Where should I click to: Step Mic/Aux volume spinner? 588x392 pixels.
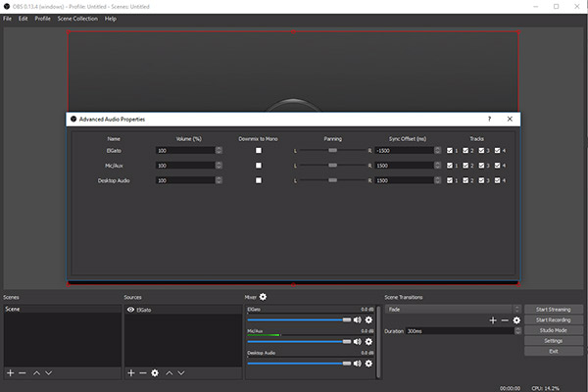tap(219, 166)
